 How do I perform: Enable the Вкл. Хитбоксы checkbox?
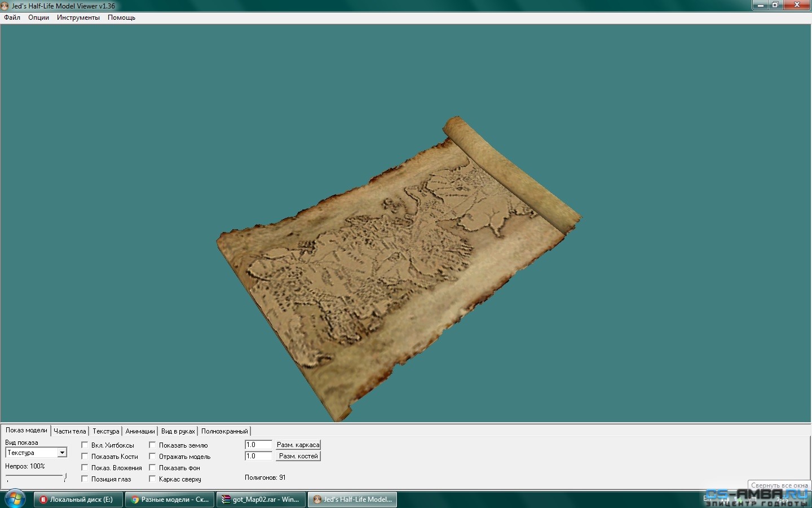(85, 445)
